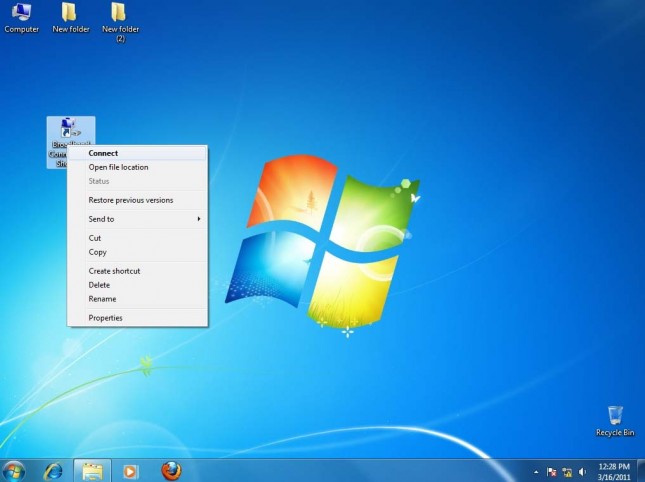Viewport: 645px width, 482px height.
Task: Choose Copy in the context menu
Action: (137, 252)
